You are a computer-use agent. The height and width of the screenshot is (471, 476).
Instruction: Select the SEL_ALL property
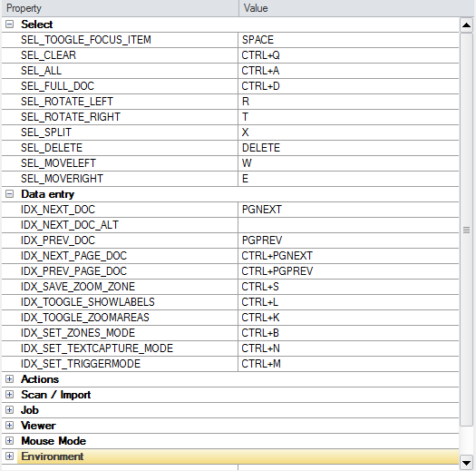(120, 71)
